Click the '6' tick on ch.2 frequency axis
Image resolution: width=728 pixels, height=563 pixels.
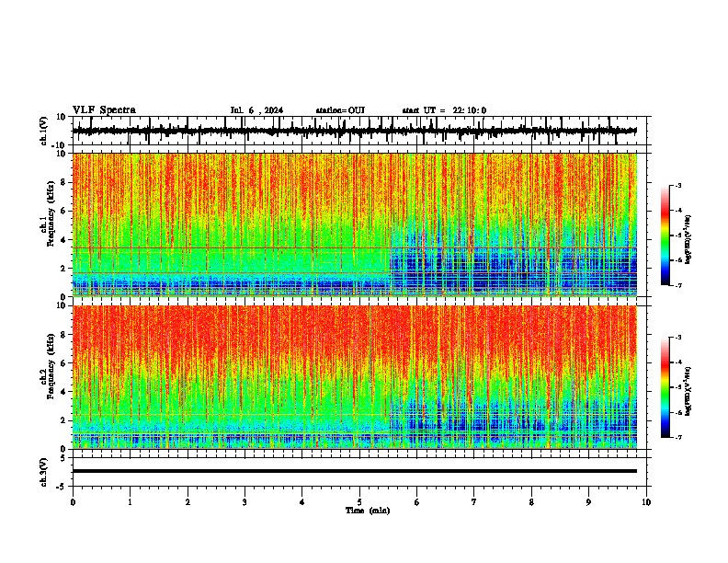[x=63, y=363]
